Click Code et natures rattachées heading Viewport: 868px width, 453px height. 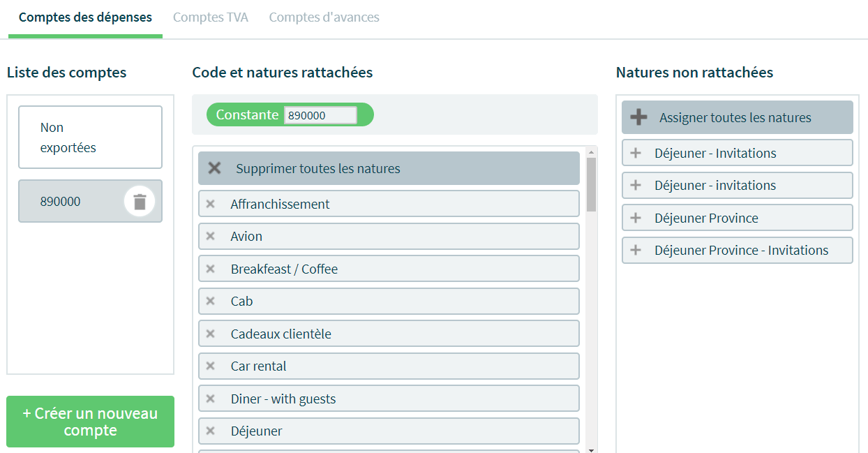point(283,72)
